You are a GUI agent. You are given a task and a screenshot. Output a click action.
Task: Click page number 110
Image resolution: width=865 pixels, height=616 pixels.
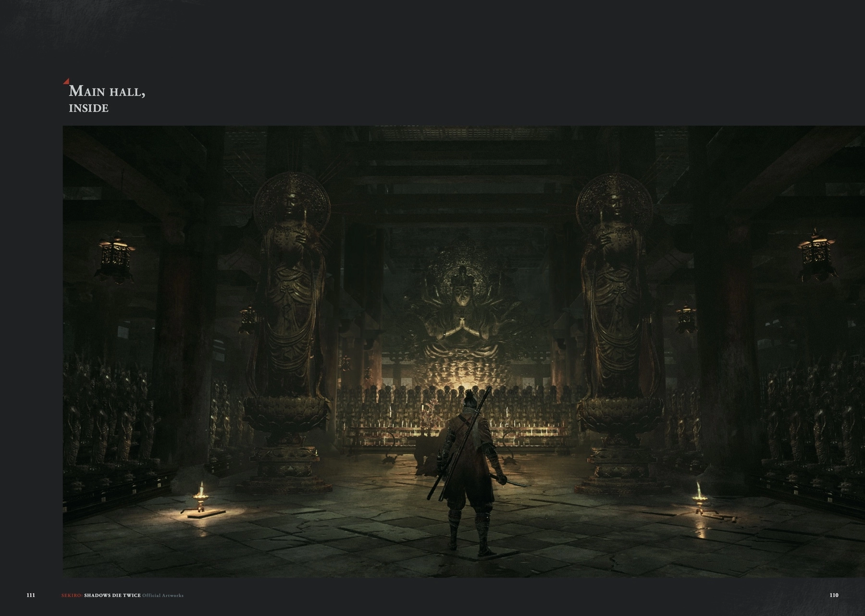click(834, 595)
